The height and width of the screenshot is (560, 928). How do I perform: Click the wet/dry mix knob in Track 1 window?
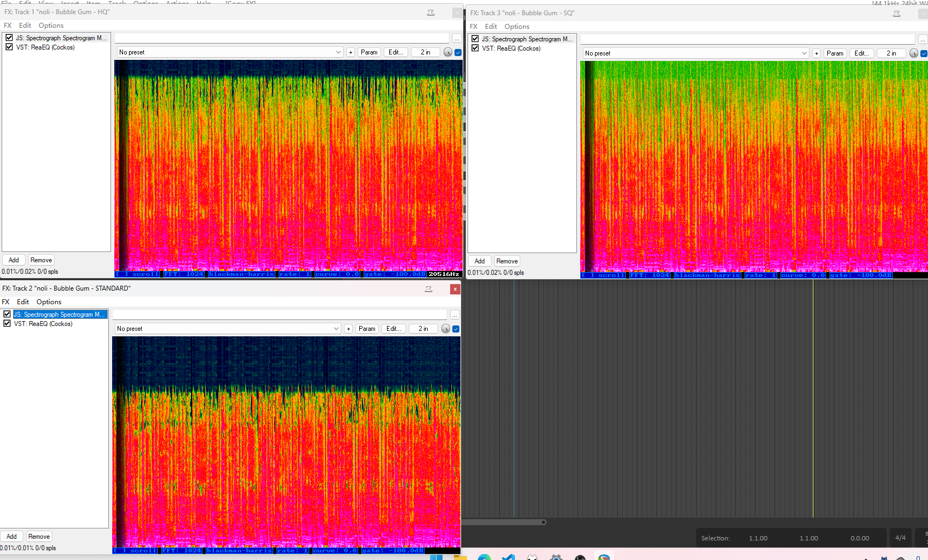448,52
